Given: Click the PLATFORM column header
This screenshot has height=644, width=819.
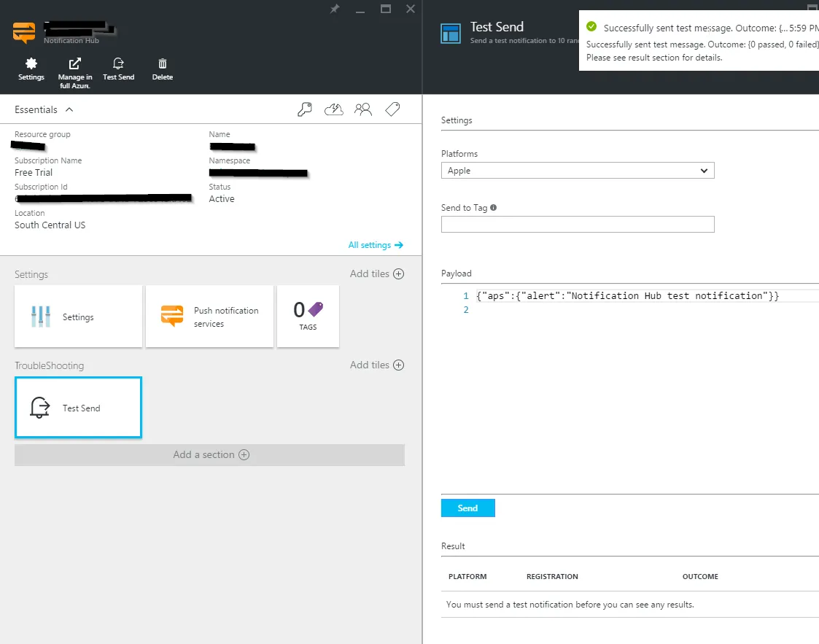Looking at the screenshot, I should [467, 577].
